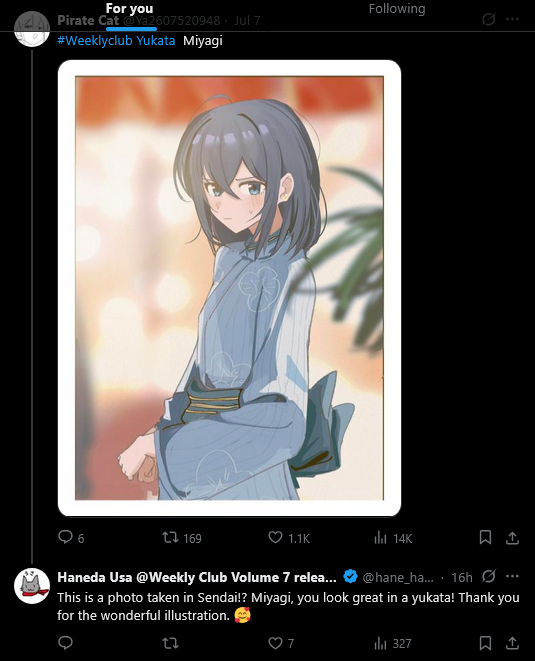Like the post with 1.1K likes

tap(289, 537)
